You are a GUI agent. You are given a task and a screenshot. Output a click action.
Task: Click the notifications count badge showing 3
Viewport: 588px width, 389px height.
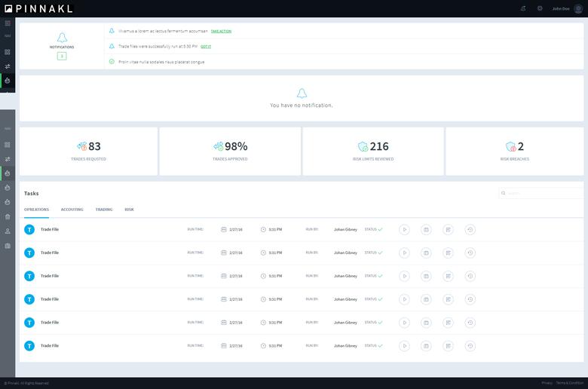tap(62, 57)
